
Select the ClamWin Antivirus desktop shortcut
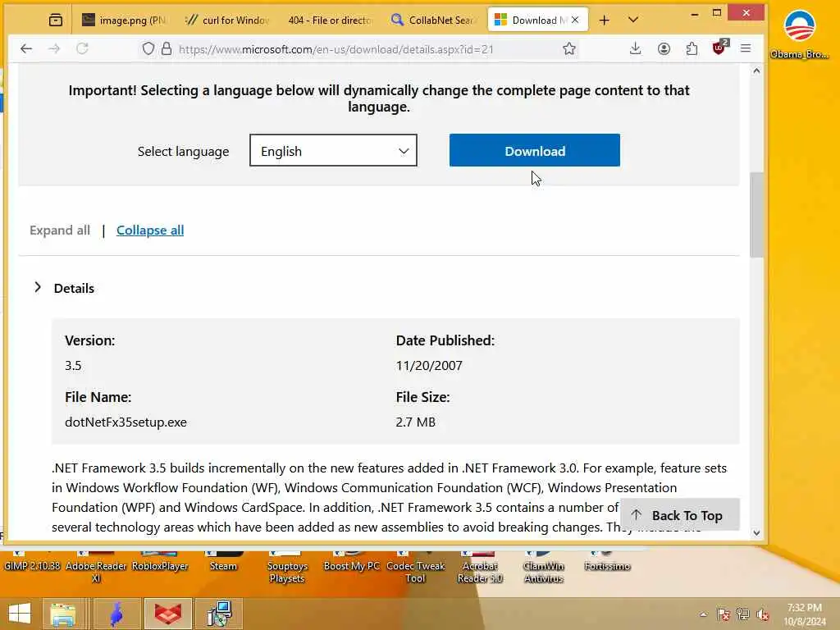point(544,568)
